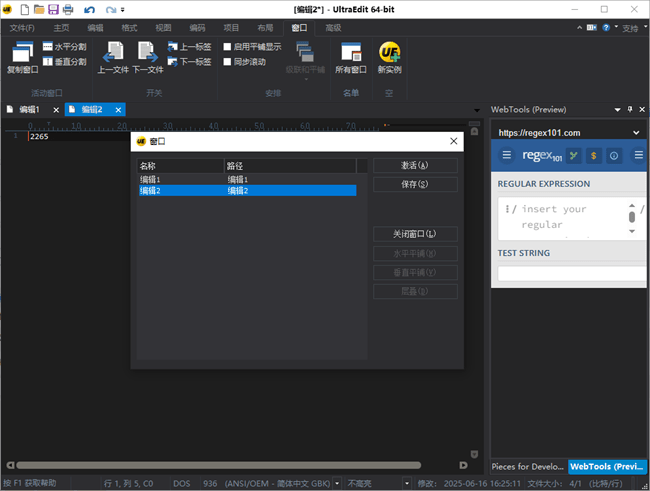This screenshot has height=491, width=650.
Task: Open the encoding dropdown in status bar
Action: [x=337, y=484]
